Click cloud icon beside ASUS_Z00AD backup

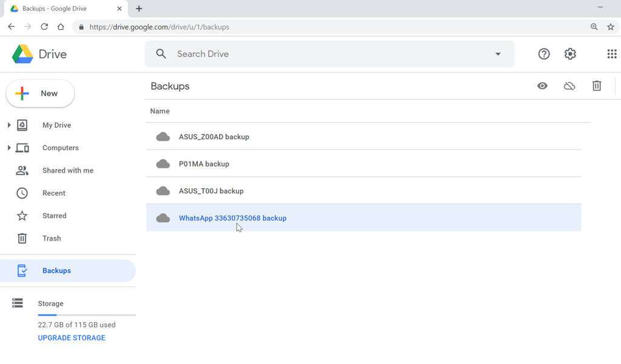point(163,137)
